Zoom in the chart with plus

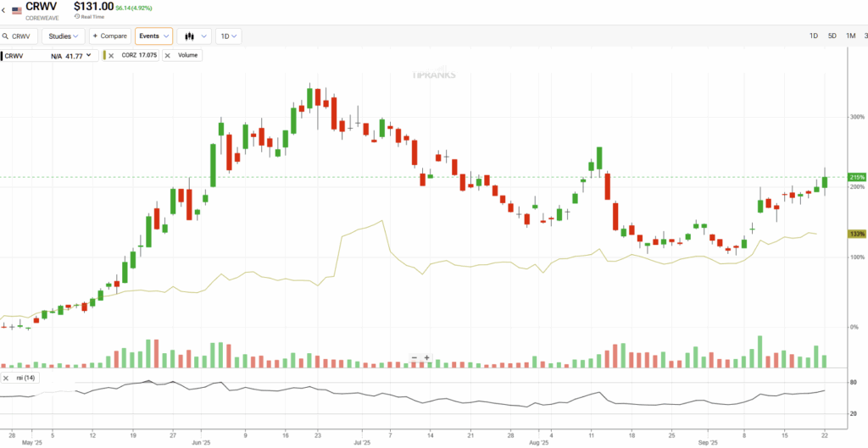[427, 358]
